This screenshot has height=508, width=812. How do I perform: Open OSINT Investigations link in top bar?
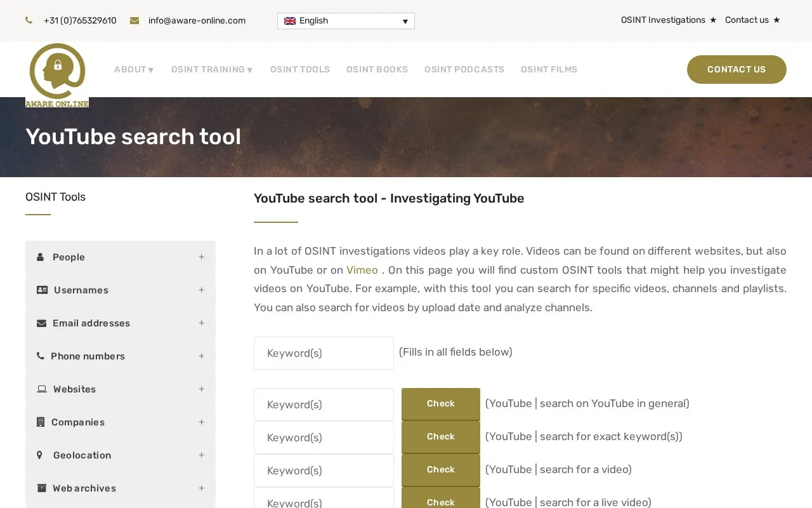point(663,20)
